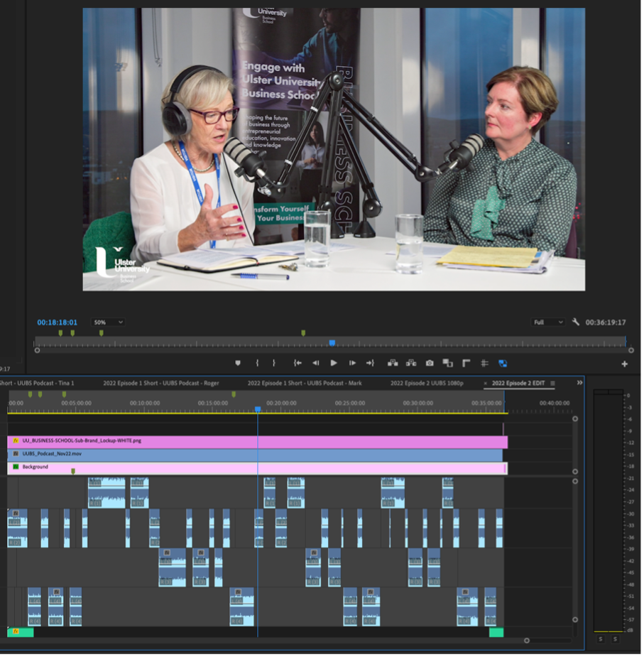Image resolution: width=644 pixels, height=657 pixels.
Task: Click the Mark In bracket icon
Action: pos(258,364)
